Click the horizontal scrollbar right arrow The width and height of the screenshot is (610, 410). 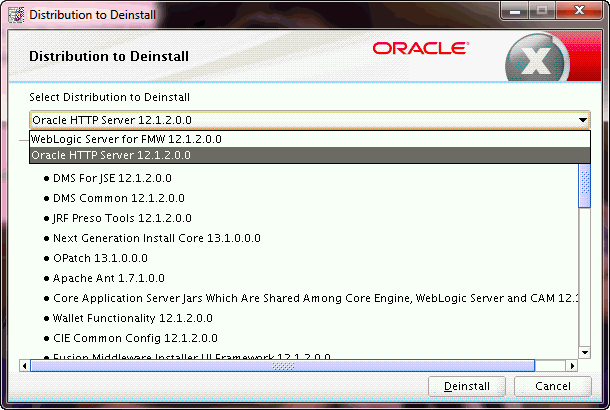click(x=572, y=366)
